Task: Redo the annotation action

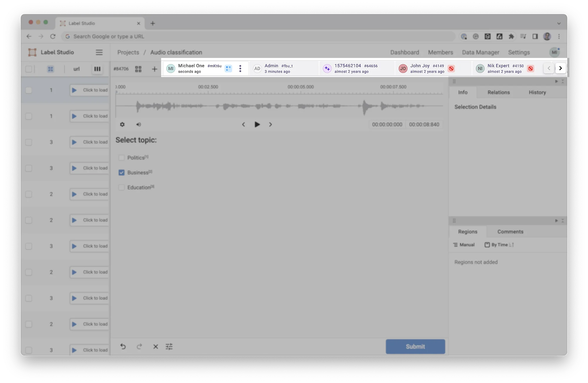Action: pyautogui.click(x=139, y=347)
